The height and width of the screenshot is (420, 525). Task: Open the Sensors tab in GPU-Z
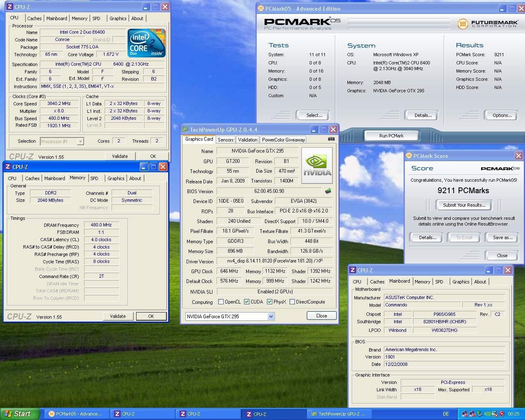click(x=226, y=140)
